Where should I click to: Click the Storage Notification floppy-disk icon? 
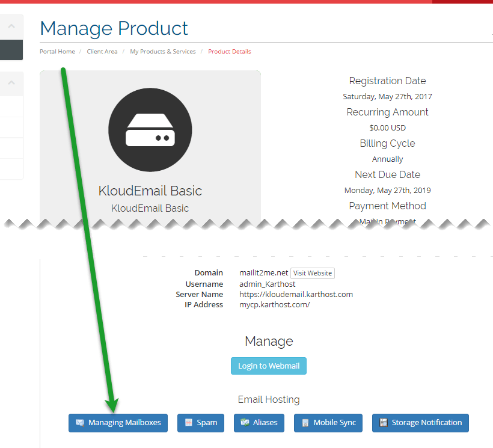point(384,423)
